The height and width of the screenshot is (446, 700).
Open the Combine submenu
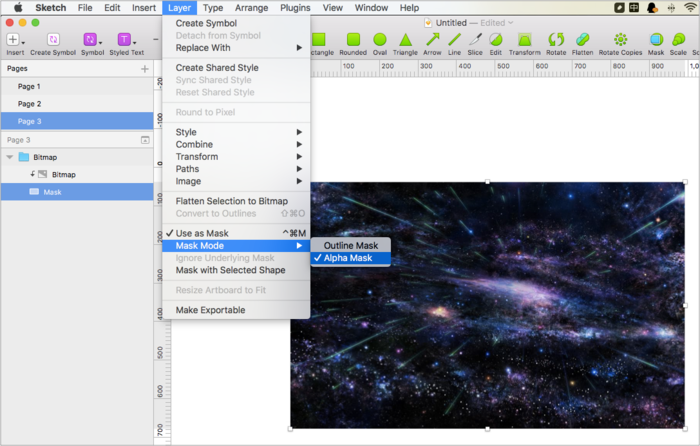(x=236, y=145)
